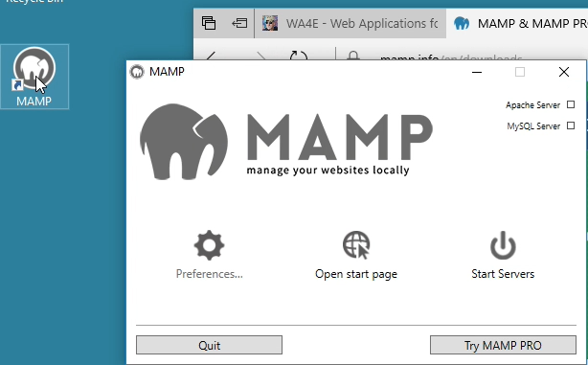Switch to MAMP & MAMP PRO browser tab
Viewport: 588px width, 365px height.
[517, 24]
